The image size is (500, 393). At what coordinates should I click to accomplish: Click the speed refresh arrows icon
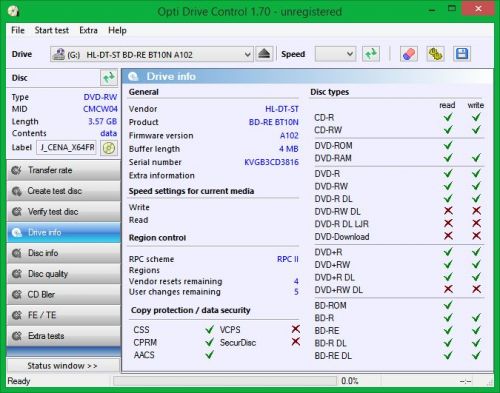coord(371,54)
